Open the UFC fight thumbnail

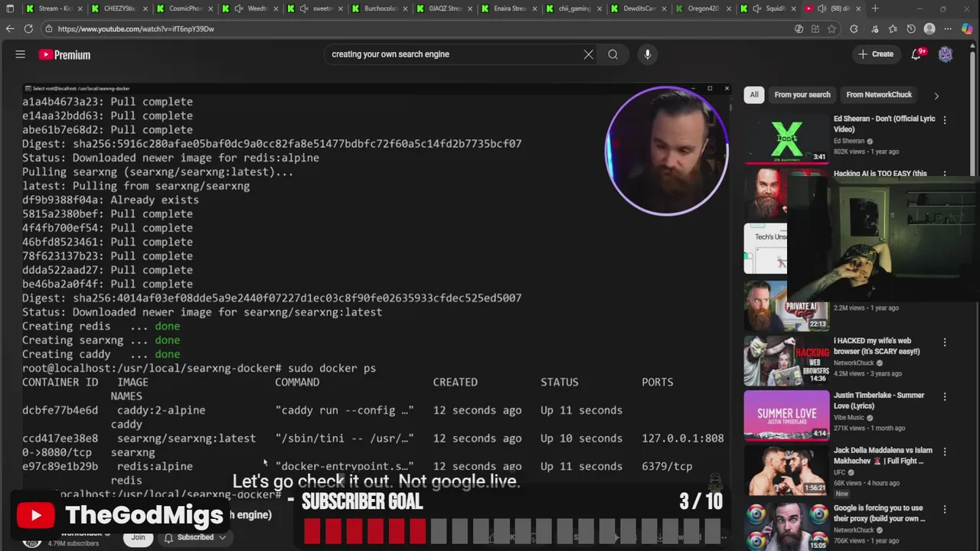pos(786,470)
